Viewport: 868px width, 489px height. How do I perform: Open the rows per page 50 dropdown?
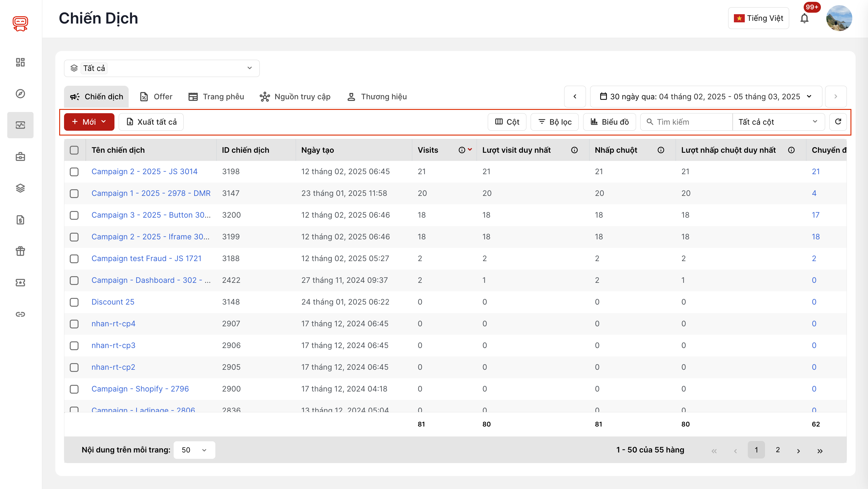(x=194, y=450)
